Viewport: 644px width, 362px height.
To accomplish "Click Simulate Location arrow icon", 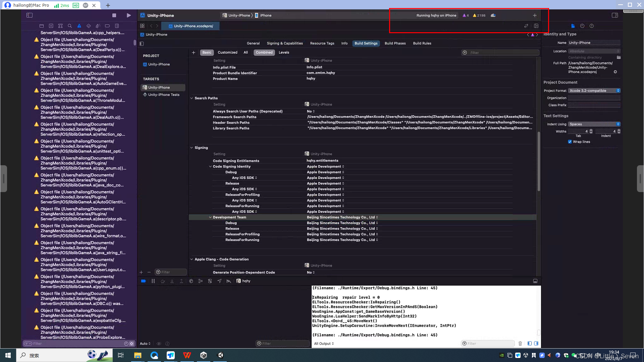I will pyautogui.click(x=219, y=281).
